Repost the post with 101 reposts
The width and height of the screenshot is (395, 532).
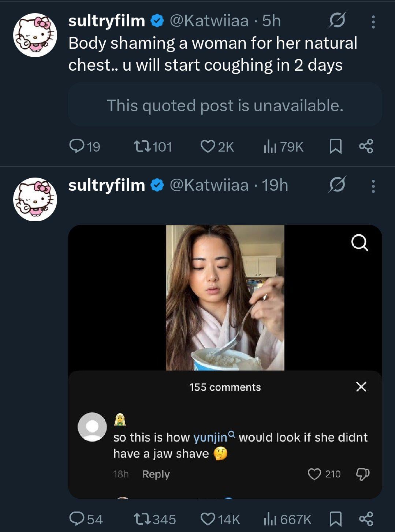(x=142, y=146)
